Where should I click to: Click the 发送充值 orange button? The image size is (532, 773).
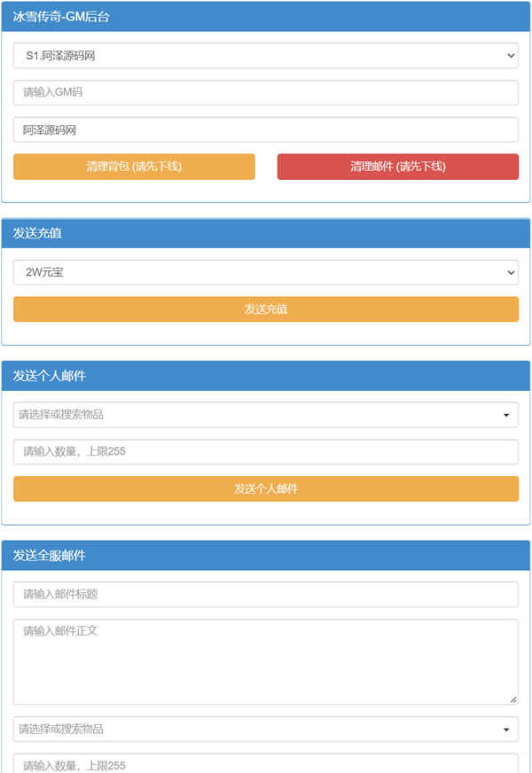pyautogui.click(x=265, y=309)
